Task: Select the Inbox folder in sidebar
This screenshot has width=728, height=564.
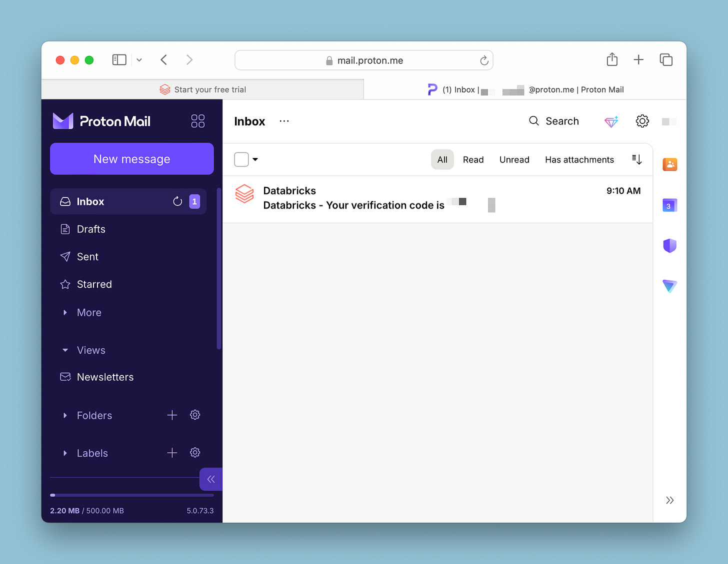Action: tap(128, 201)
